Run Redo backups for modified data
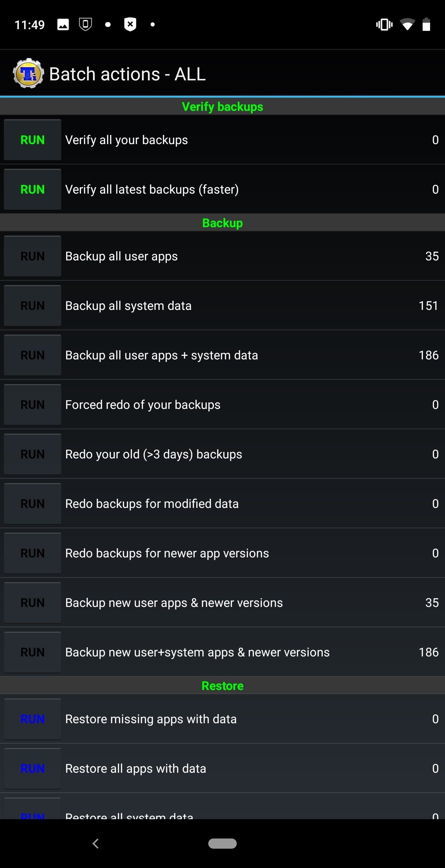Viewport: 445px width, 868px height. click(33, 504)
